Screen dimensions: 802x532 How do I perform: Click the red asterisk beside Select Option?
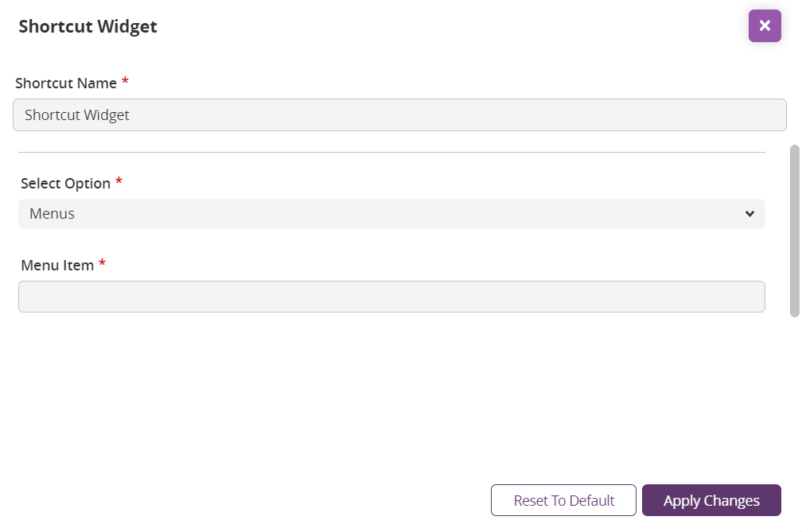click(x=119, y=182)
